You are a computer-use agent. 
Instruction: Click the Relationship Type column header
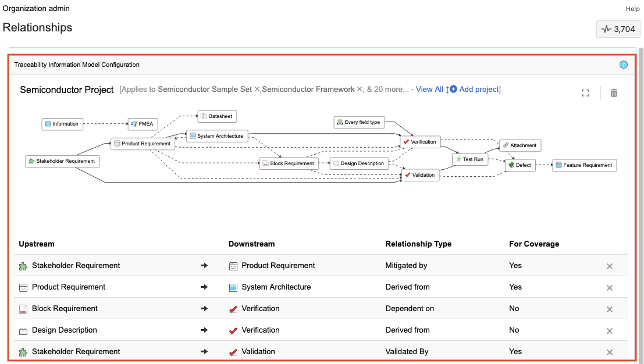[x=418, y=244]
